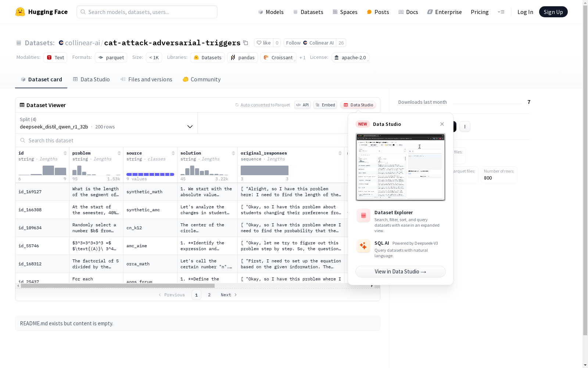This screenshot has width=588, height=368.
Task: Select the Dataset card tab
Action: coord(41,79)
